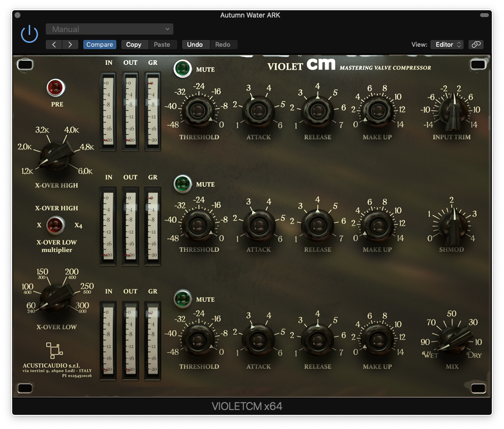Click the Compare button

pos(100,45)
